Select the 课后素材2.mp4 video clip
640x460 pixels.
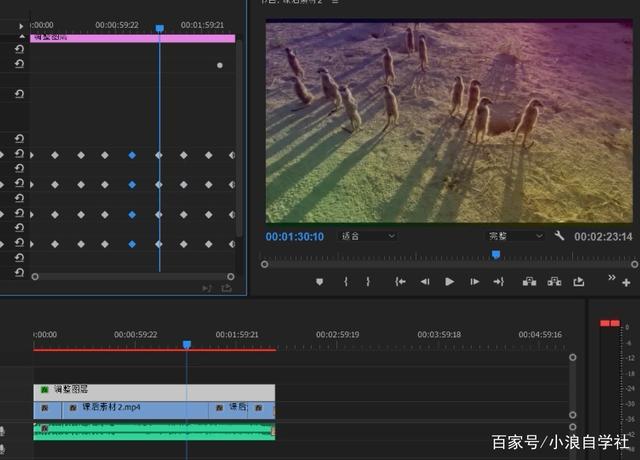135,411
